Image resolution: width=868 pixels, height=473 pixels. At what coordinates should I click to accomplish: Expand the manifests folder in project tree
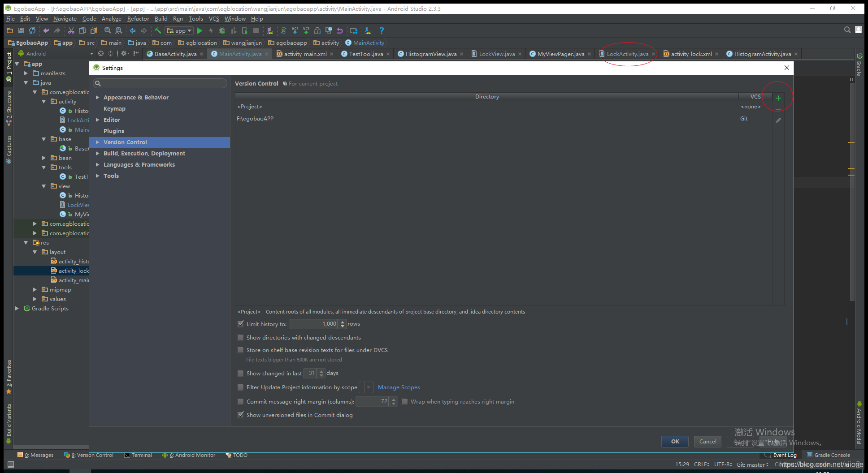tap(26, 73)
